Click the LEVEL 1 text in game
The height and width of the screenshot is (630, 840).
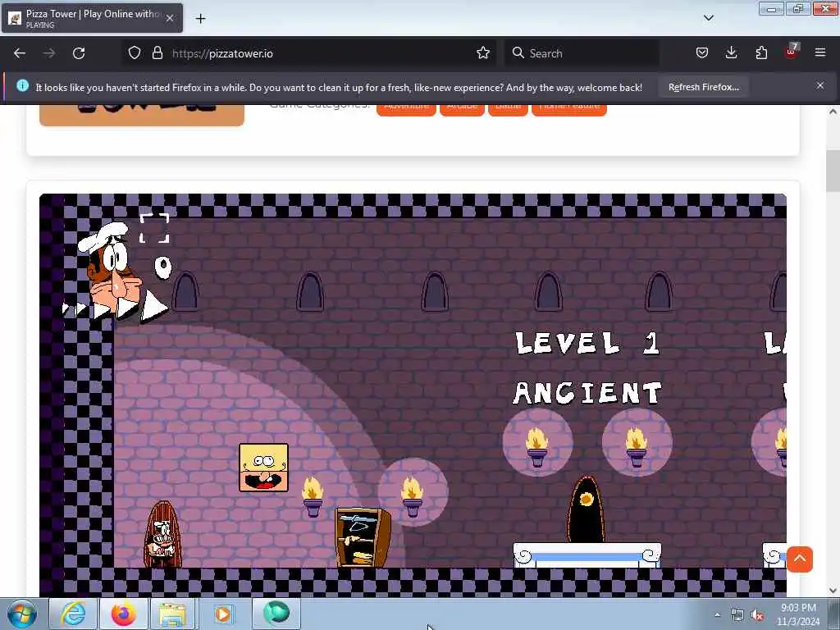click(x=587, y=343)
